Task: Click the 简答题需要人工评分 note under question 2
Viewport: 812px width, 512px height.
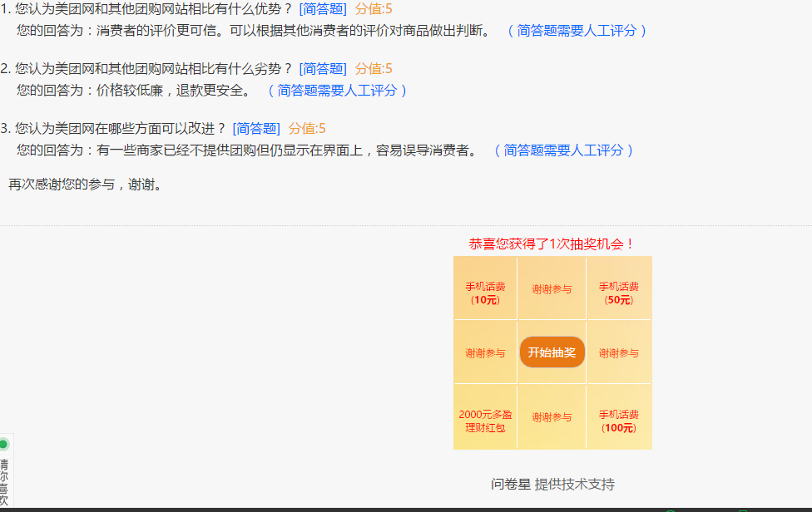Action: 338,91
